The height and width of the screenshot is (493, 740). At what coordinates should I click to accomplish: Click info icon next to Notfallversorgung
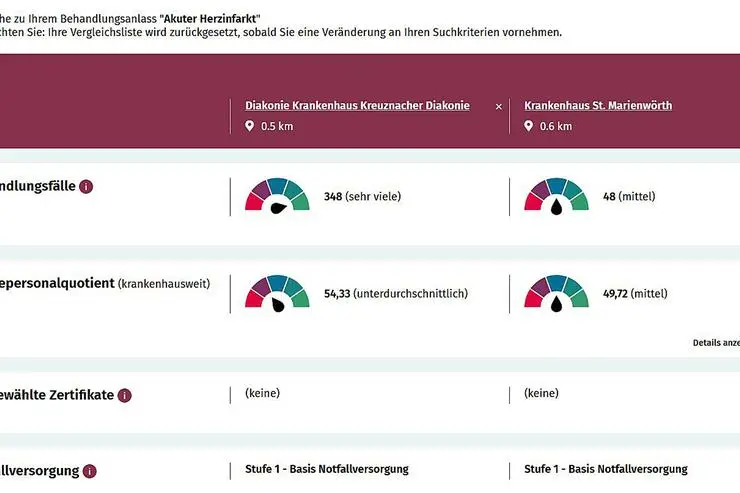click(90, 471)
